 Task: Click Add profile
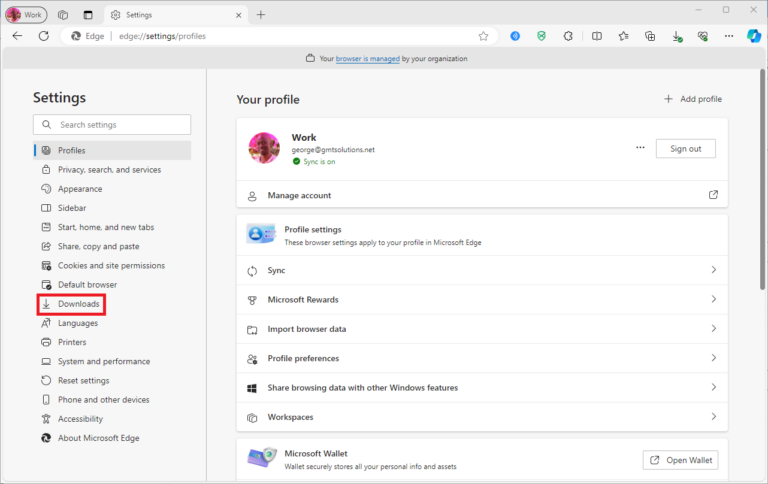point(693,99)
